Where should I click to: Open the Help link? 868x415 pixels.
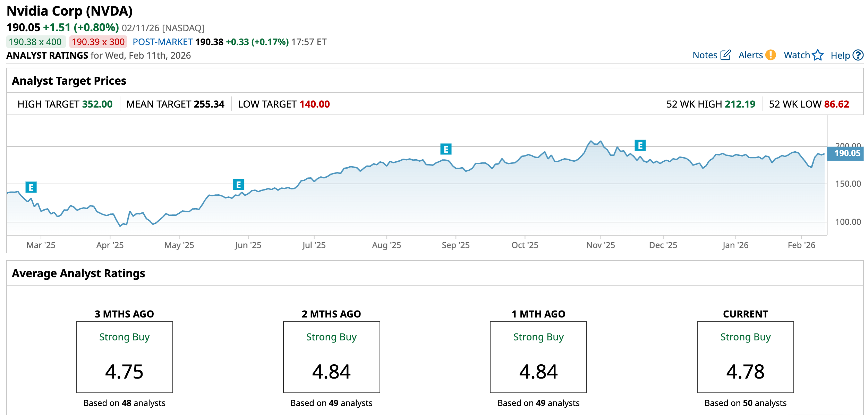[x=840, y=56]
